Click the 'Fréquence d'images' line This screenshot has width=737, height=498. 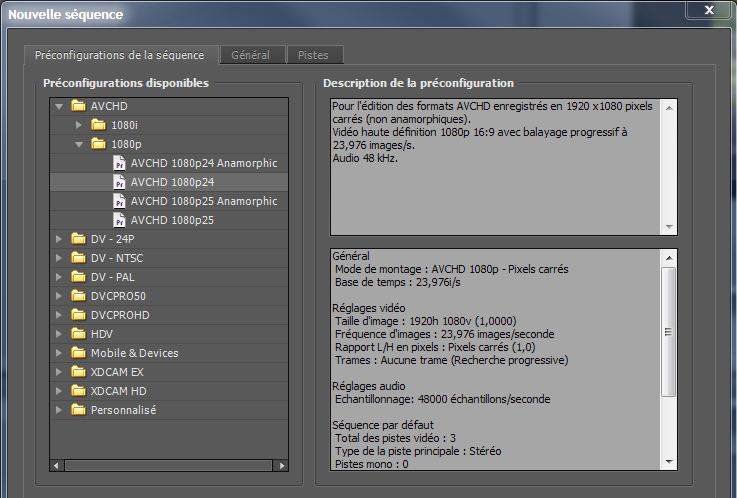point(444,334)
